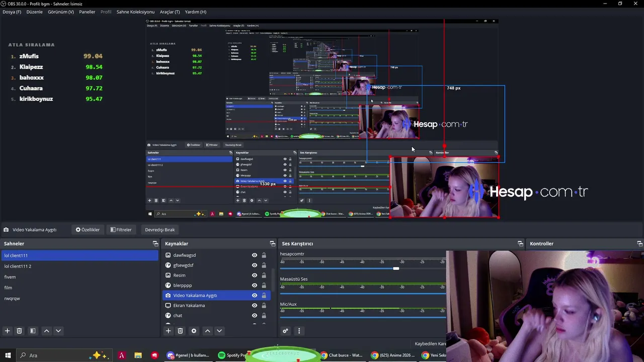Undock the Sahneler panel
The height and width of the screenshot is (362, 644).
click(x=155, y=243)
